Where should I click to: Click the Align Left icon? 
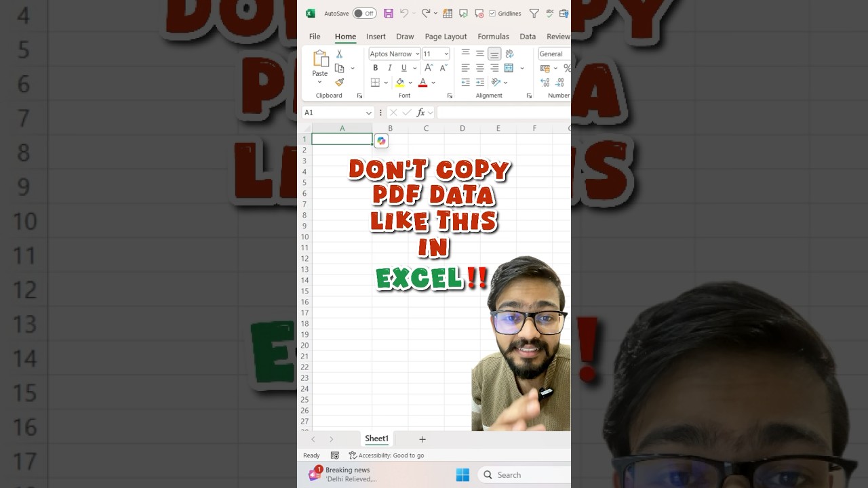(x=465, y=68)
